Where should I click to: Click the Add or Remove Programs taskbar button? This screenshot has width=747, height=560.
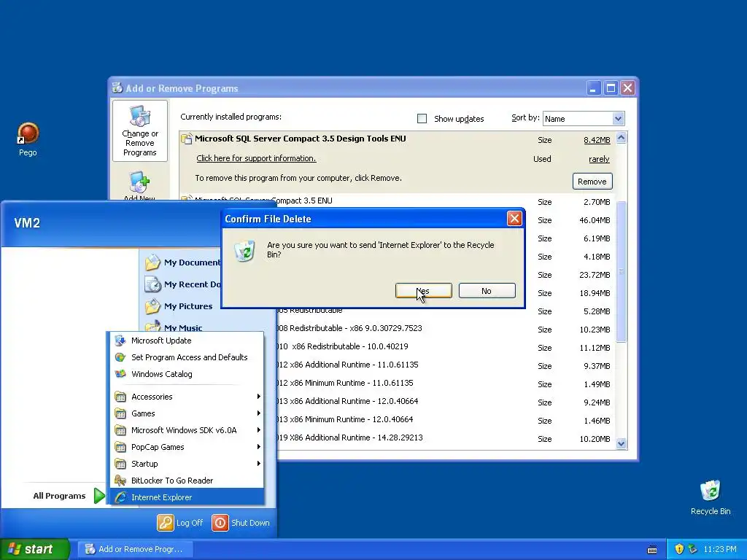(135, 549)
